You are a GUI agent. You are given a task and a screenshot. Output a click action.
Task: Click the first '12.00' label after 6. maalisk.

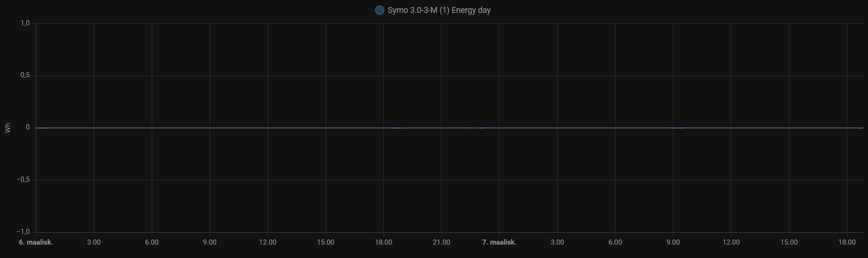pyautogui.click(x=268, y=242)
